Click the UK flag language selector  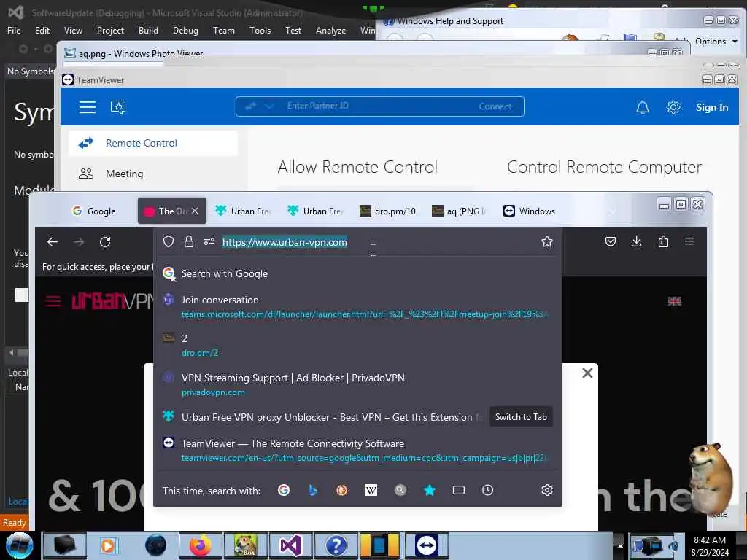coord(675,301)
